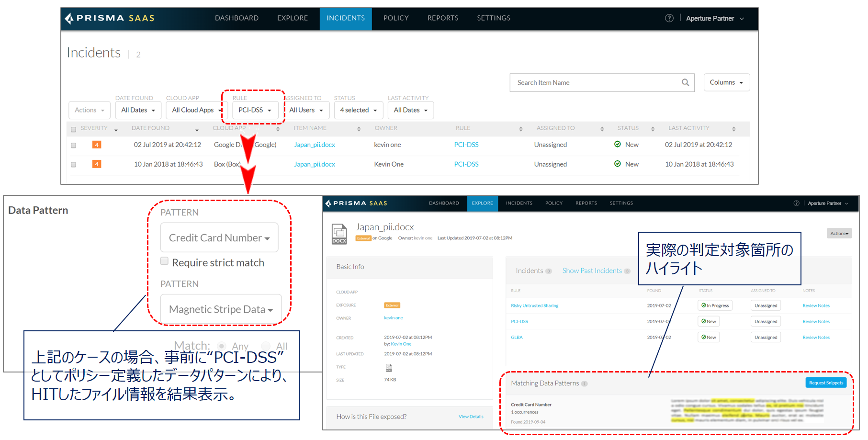Click owner link kevin one in Basic Info
The width and height of the screenshot is (868, 440).
[x=393, y=318]
